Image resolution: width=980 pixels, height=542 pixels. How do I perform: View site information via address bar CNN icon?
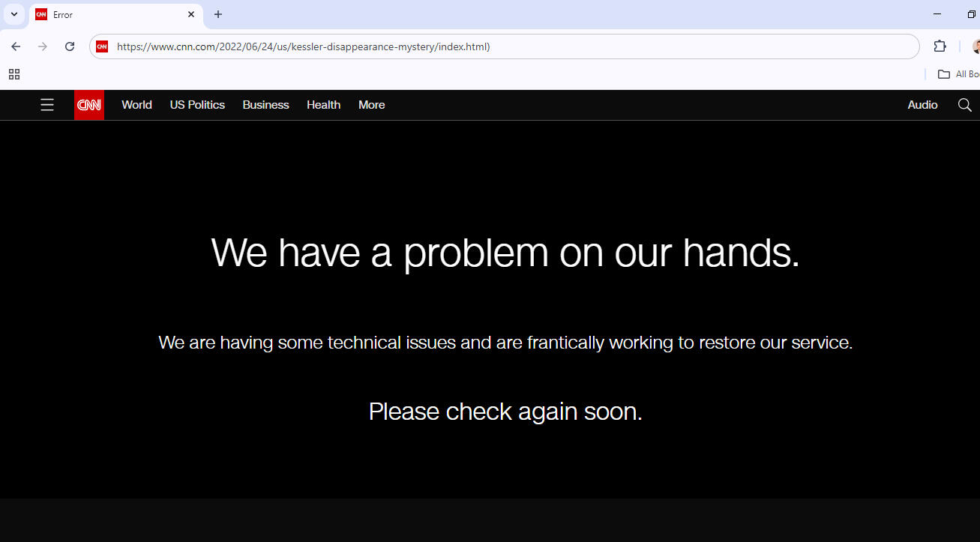coord(102,46)
